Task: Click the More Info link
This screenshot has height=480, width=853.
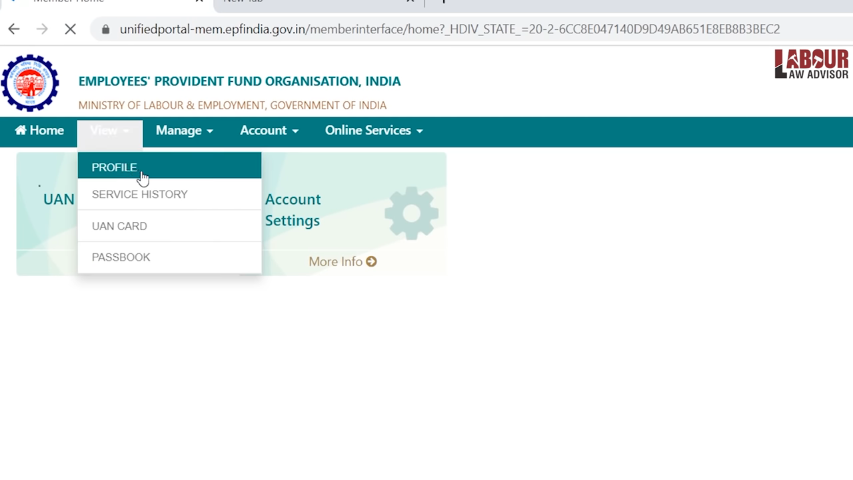Action: pos(343,262)
